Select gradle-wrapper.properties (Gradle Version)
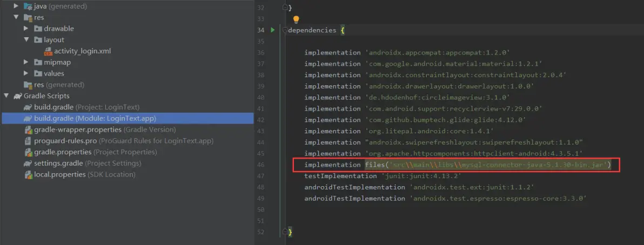This screenshot has width=644, height=245. pos(105,130)
